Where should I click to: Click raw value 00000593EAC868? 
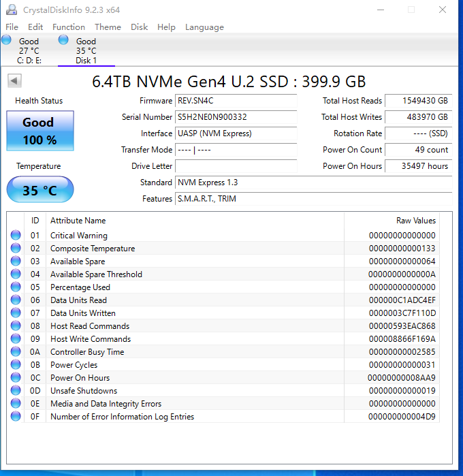point(402,326)
